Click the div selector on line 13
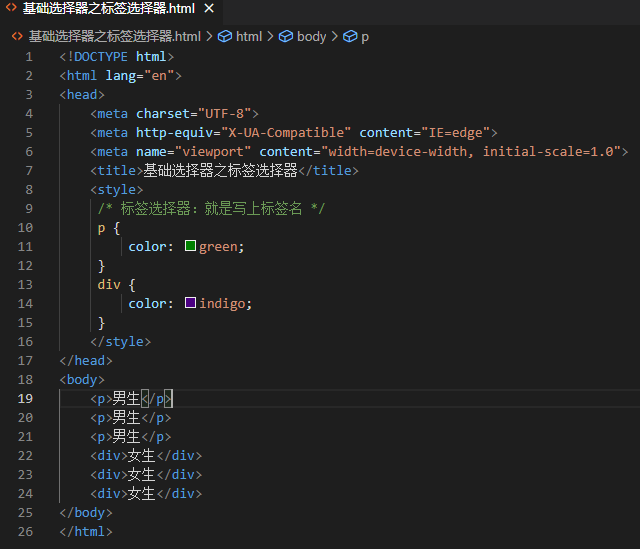 [109, 285]
